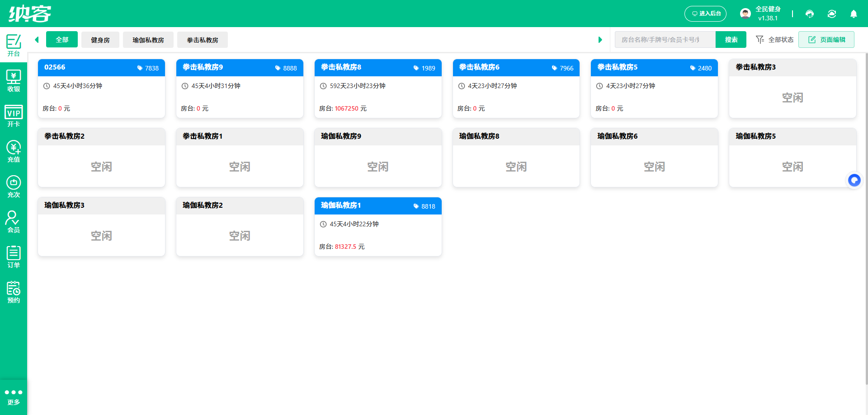Viewport: 868px width, 415px height.
Task: Open the 拳击私教房8 room card
Action: (x=378, y=89)
